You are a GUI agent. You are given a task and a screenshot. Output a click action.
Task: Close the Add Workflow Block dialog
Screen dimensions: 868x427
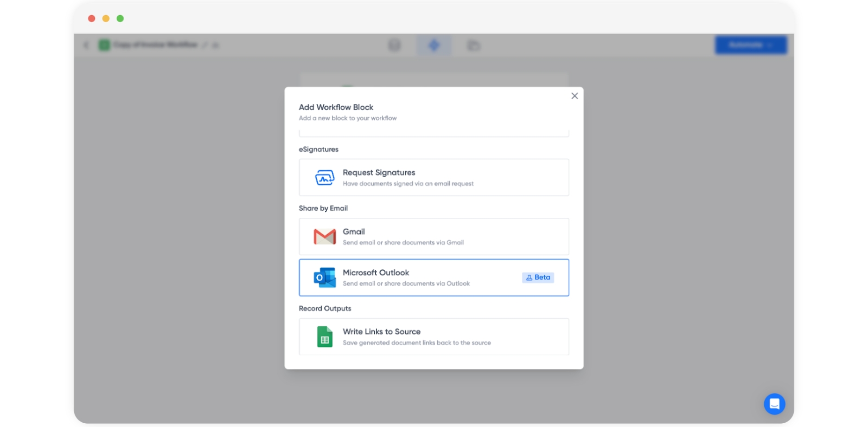575,96
